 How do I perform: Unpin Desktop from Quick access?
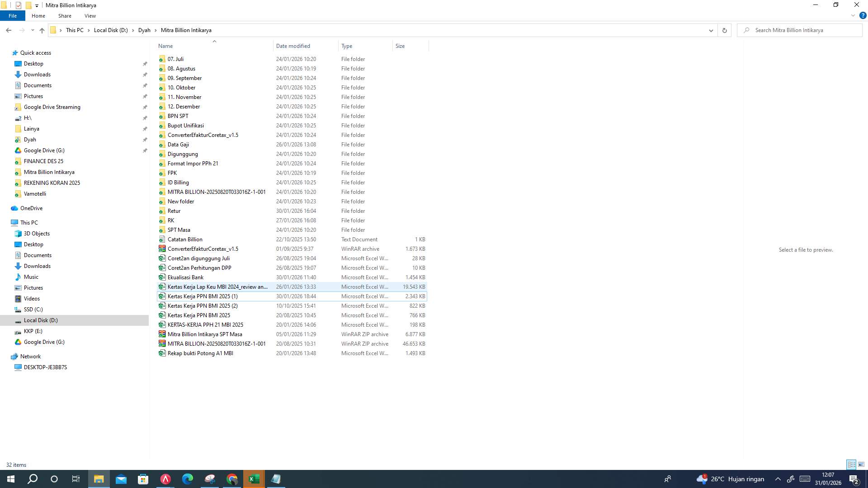coord(145,64)
